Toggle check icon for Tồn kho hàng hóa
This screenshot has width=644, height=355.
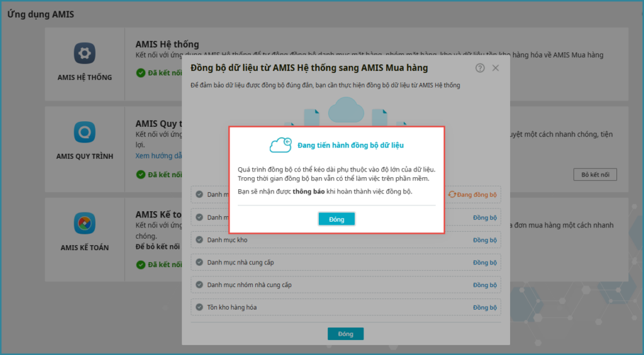(x=199, y=307)
